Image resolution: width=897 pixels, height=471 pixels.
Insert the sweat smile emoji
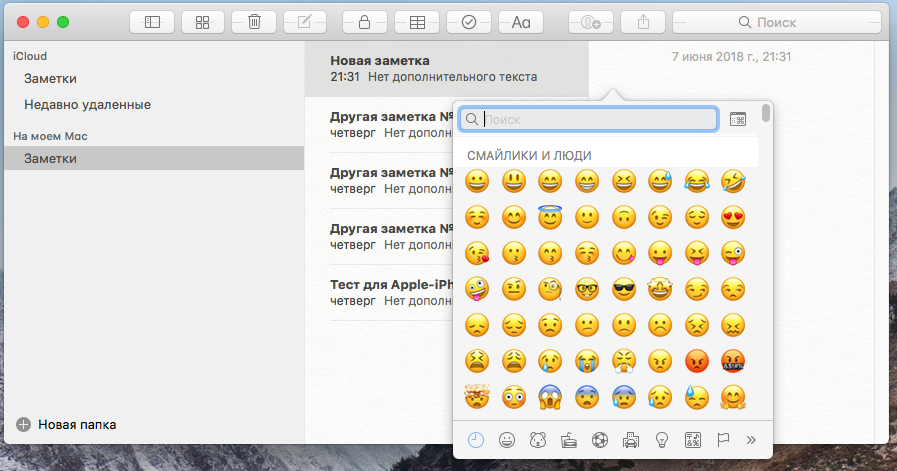coord(660,181)
